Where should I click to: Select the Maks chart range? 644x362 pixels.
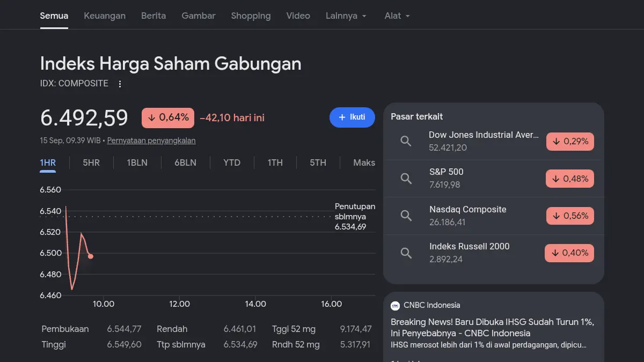(x=364, y=162)
